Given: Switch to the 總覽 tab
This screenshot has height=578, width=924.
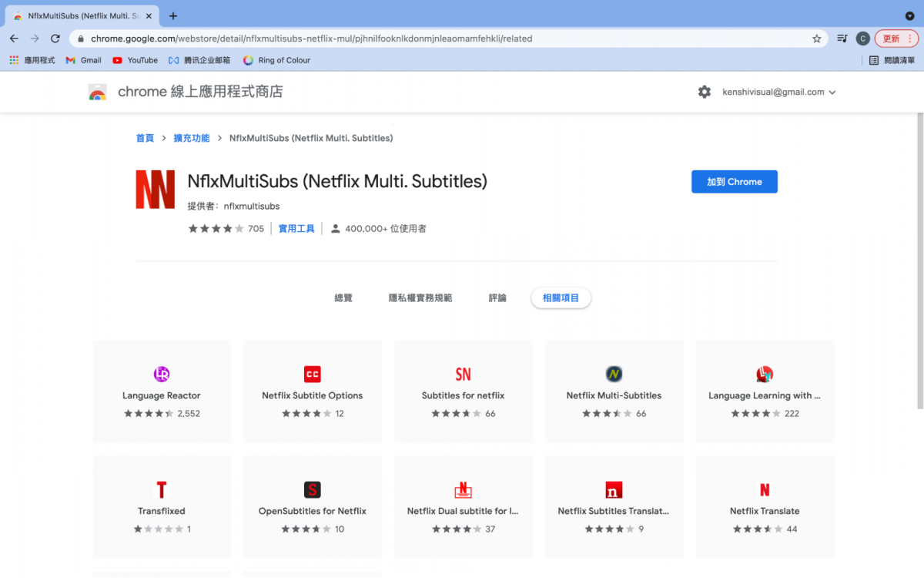Looking at the screenshot, I should pyautogui.click(x=343, y=298).
